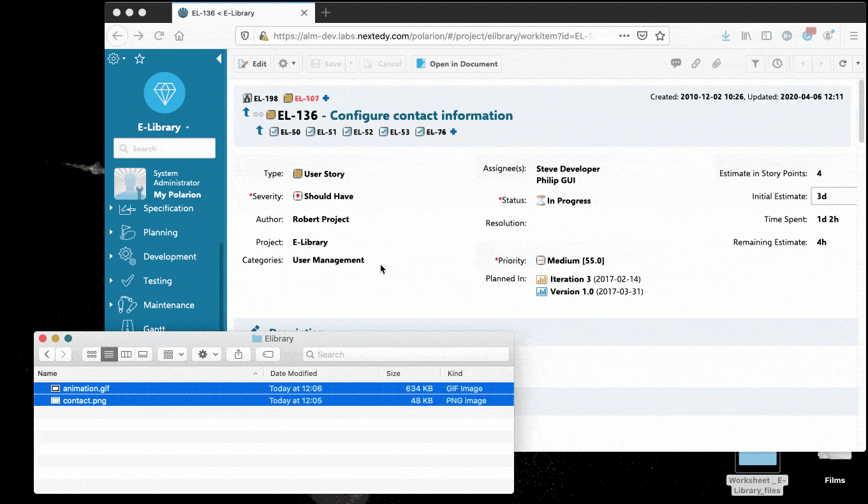Click Finder share button

click(239, 354)
